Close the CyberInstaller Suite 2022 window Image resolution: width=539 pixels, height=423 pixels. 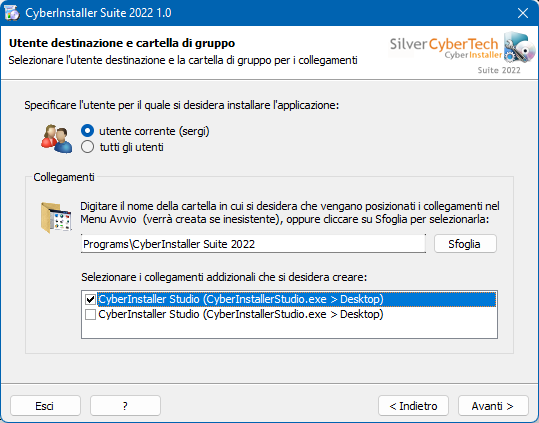(523, 13)
